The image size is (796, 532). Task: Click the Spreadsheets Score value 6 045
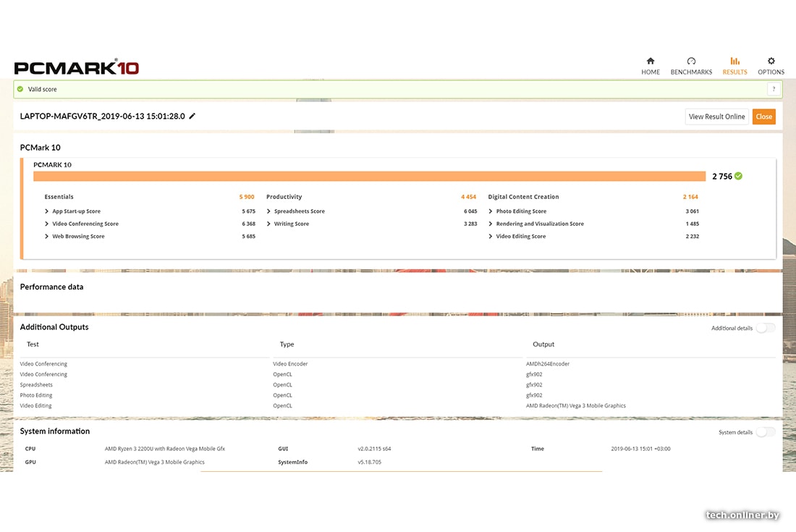coord(470,211)
